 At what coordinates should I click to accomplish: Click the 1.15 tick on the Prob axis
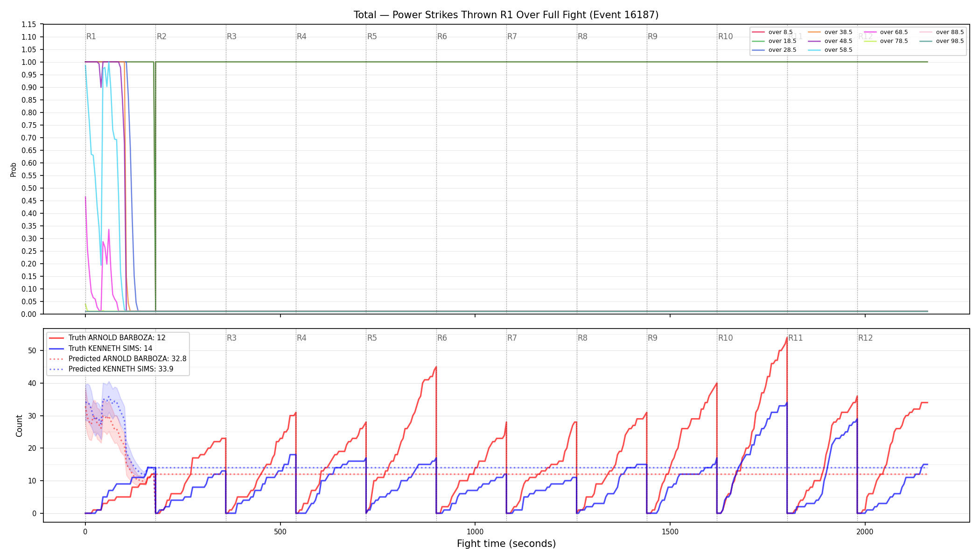(x=28, y=24)
